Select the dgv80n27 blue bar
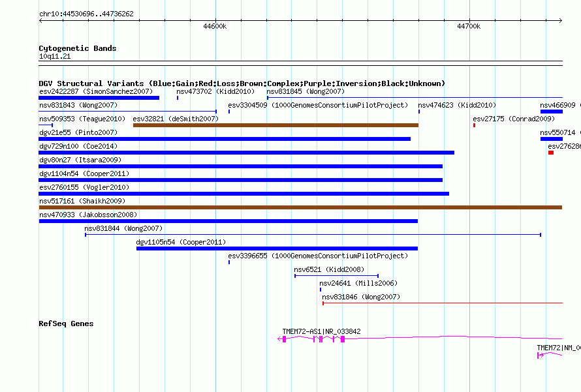Screen dimensions: 581x392 point(240,166)
